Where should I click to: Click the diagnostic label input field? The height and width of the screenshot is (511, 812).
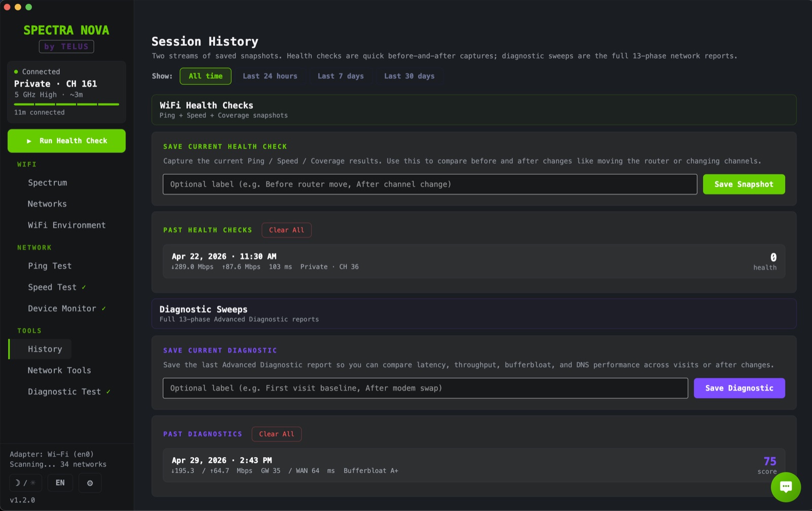point(425,388)
